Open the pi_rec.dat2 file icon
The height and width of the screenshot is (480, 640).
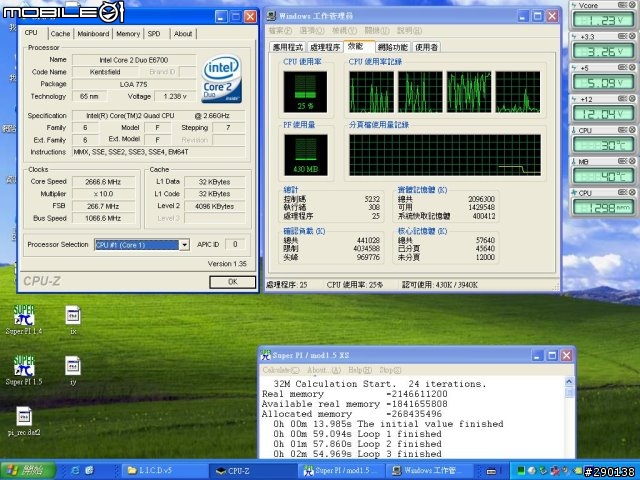(24, 417)
